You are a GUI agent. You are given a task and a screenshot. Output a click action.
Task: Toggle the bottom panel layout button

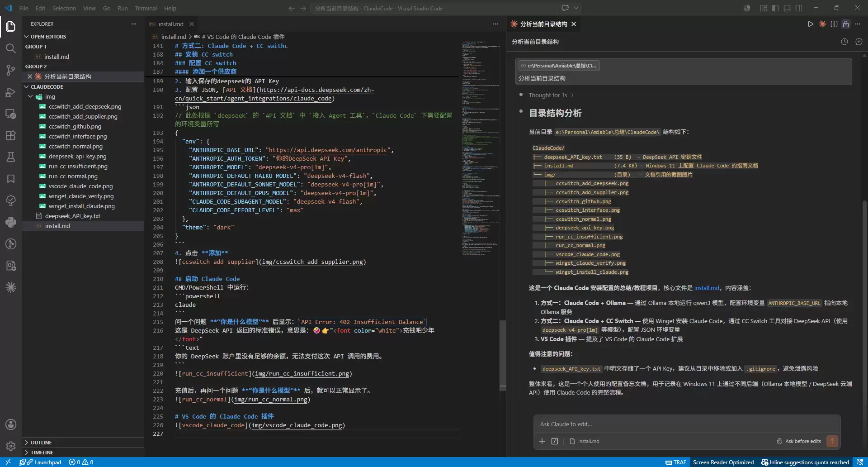tap(787, 8)
